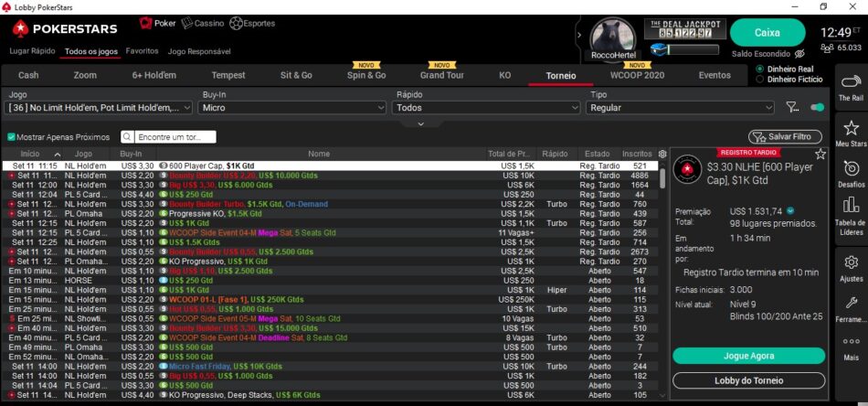Select Micro Fast Friday US$ 10K row

click(x=331, y=367)
